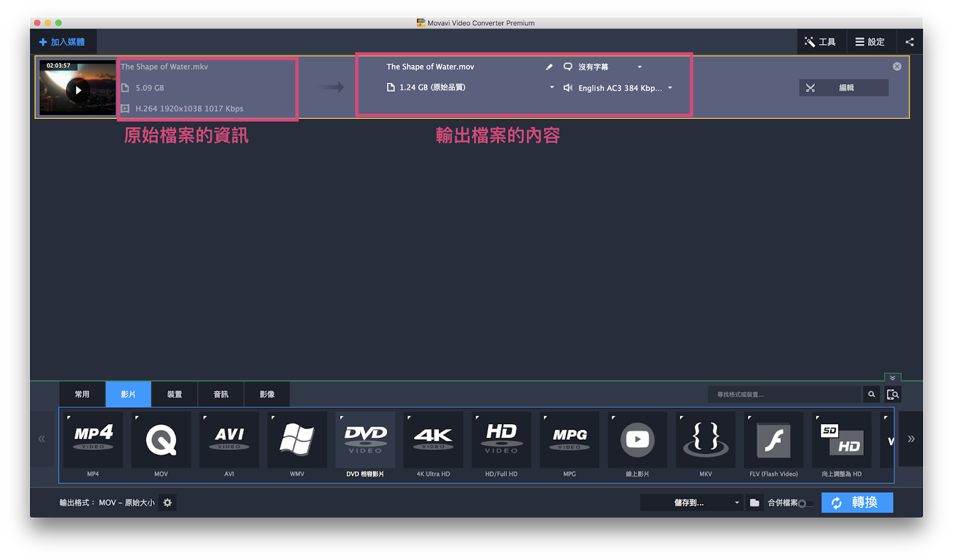Open the 工具 Tools menu

(821, 42)
